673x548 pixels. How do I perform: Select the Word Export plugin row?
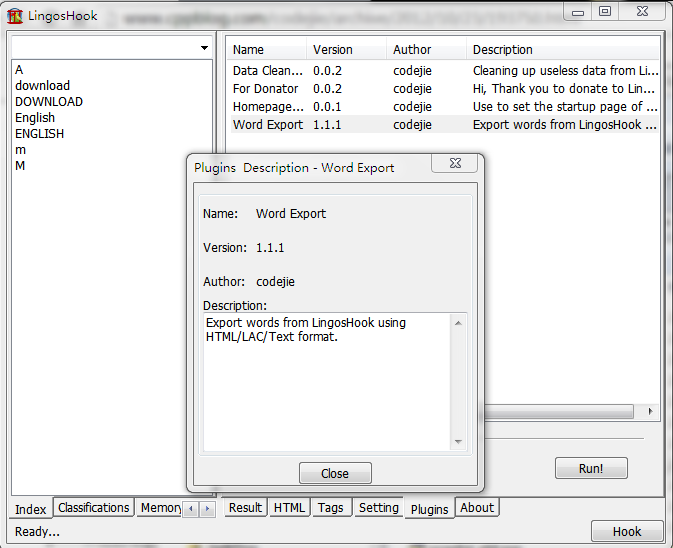445,124
